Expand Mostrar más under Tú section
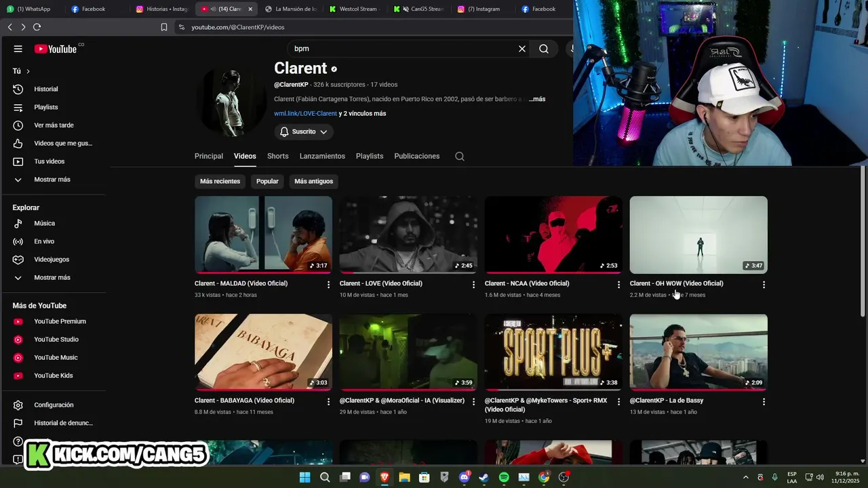The height and width of the screenshot is (488, 868). tap(54, 180)
